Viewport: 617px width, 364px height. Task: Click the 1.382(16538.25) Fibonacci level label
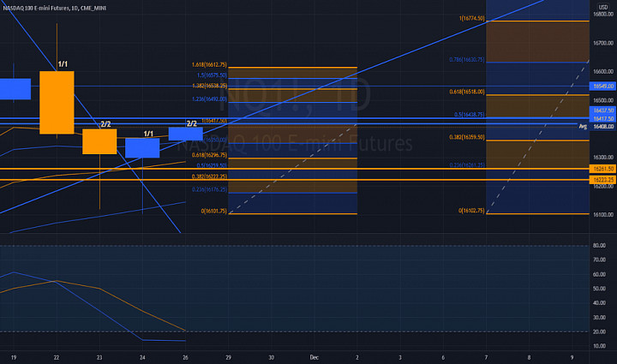209,86
